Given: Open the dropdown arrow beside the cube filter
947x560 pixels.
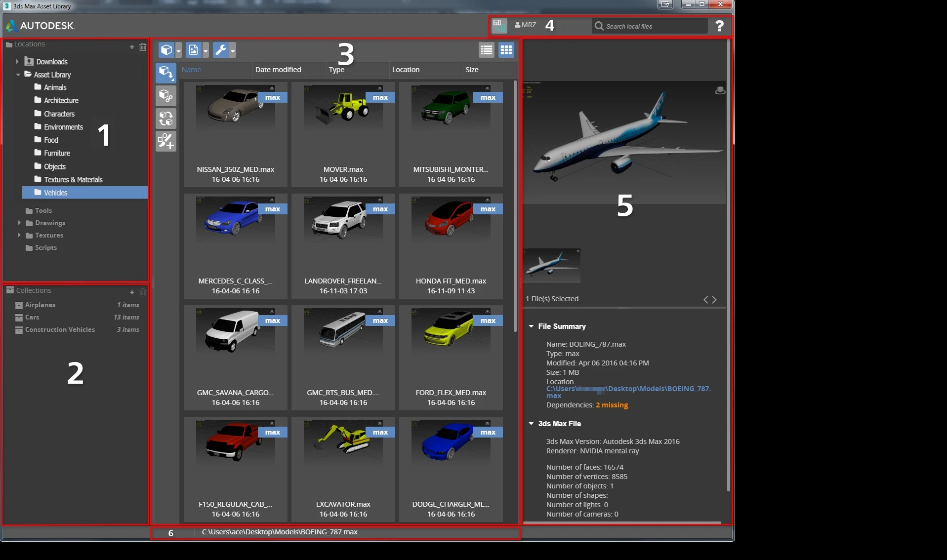Looking at the screenshot, I should coord(178,50).
